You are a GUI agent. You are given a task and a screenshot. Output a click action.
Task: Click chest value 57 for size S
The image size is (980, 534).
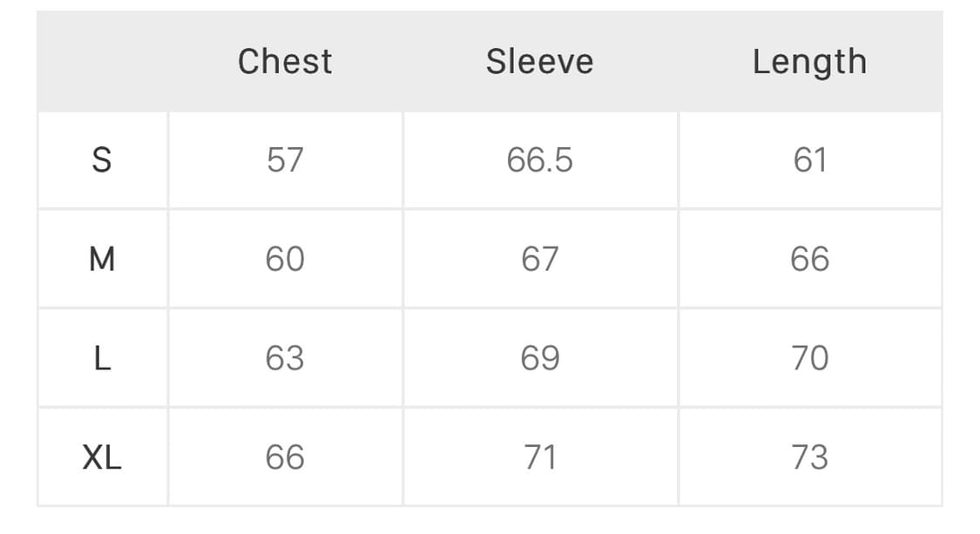point(285,160)
